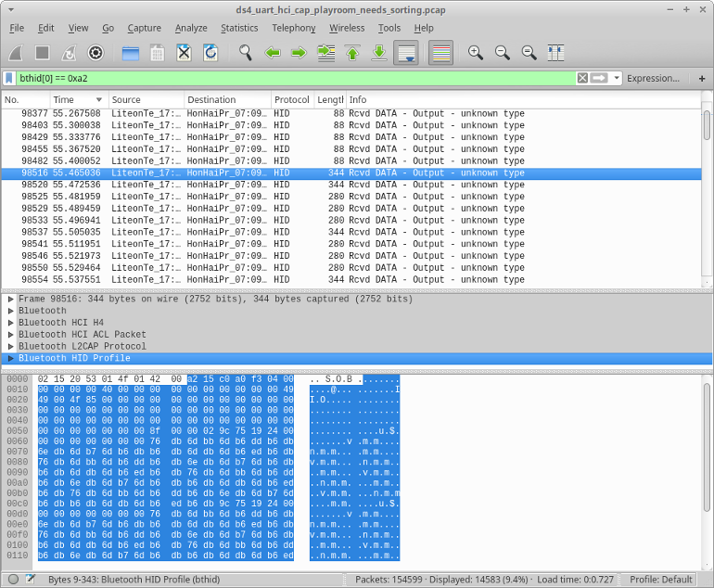
Task: Toggle packet list colorization
Action: [x=441, y=53]
